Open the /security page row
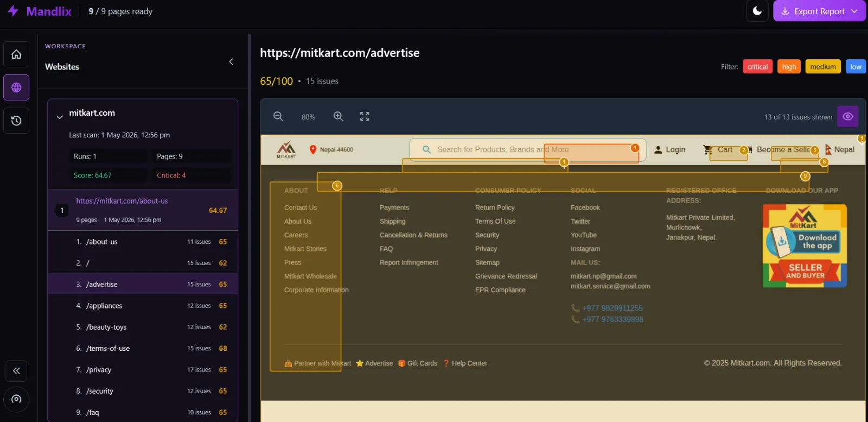Screen dimensions: 868x422 [x=143, y=391]
